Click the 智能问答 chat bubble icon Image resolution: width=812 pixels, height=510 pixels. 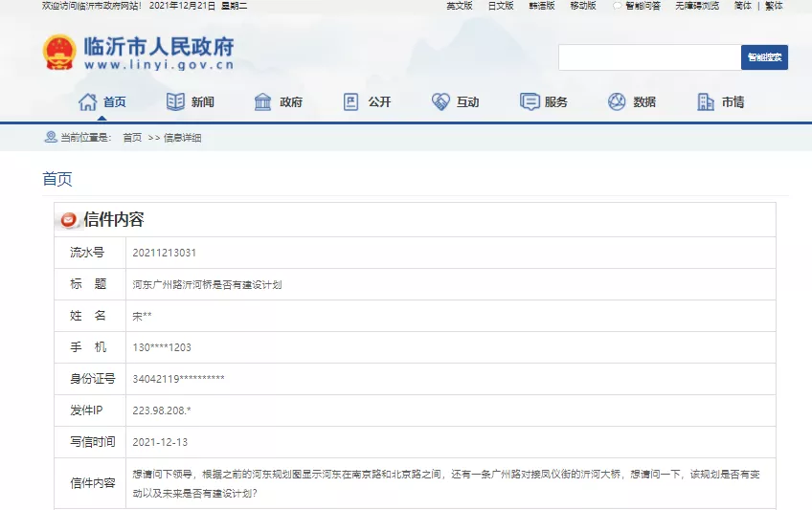[617, 6]
